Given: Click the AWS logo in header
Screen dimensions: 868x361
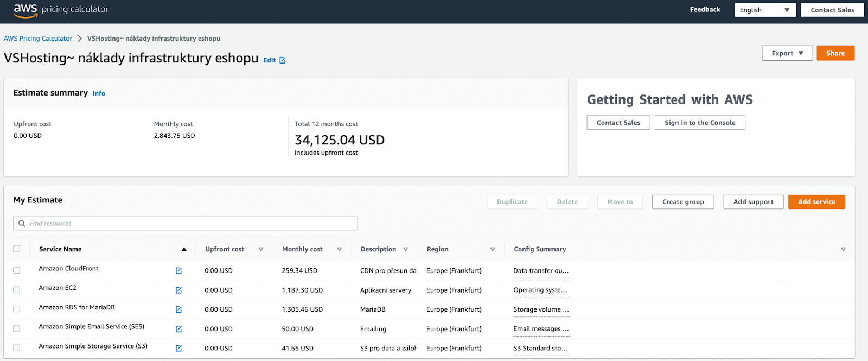Looking at the screenshot, I should (25, 10).
